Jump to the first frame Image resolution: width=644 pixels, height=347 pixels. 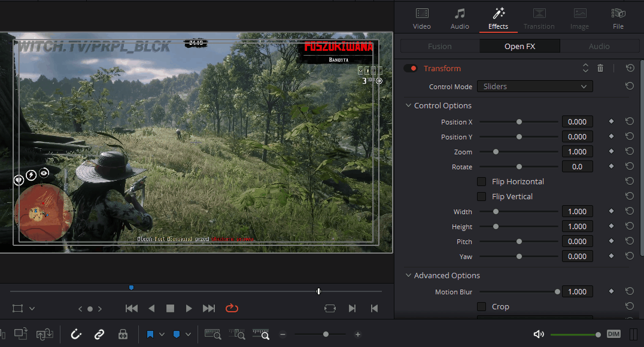(132, 308)
